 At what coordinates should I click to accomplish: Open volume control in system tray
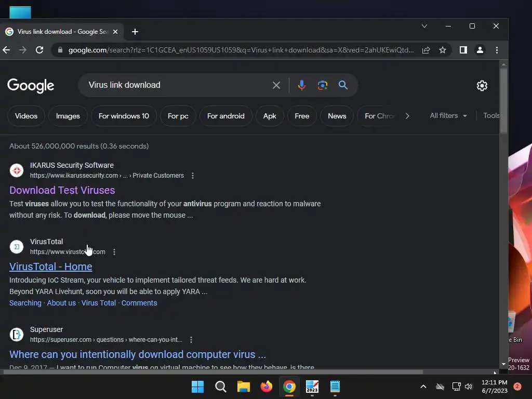(469, 387)
